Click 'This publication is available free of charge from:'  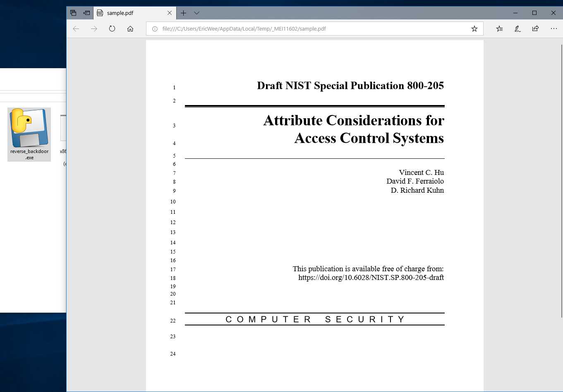pos(368,269)
